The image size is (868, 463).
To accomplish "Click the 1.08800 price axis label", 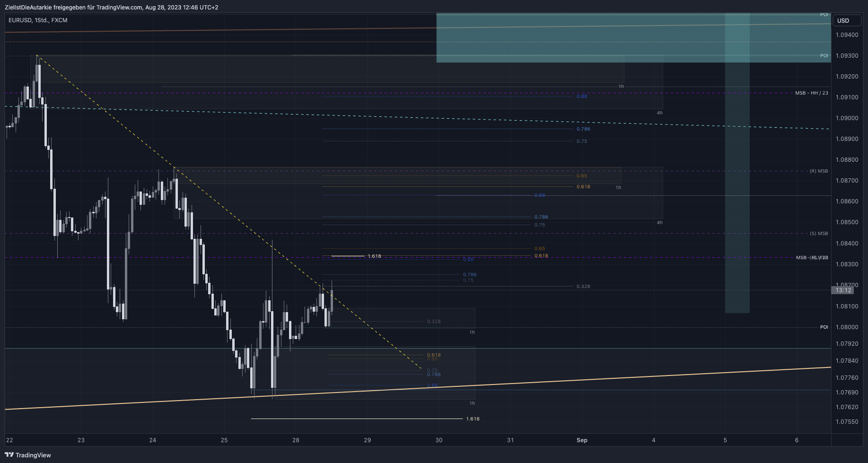I will (x=847, y=160).
